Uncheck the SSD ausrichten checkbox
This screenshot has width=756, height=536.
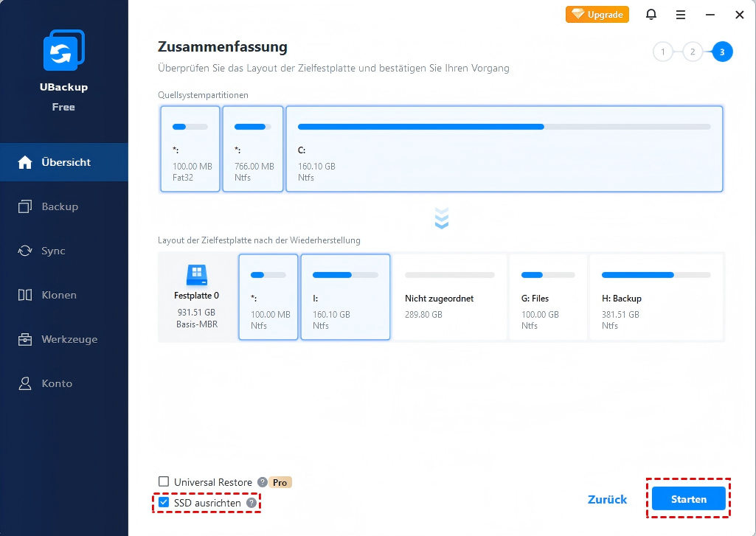(x=164, y=503)
